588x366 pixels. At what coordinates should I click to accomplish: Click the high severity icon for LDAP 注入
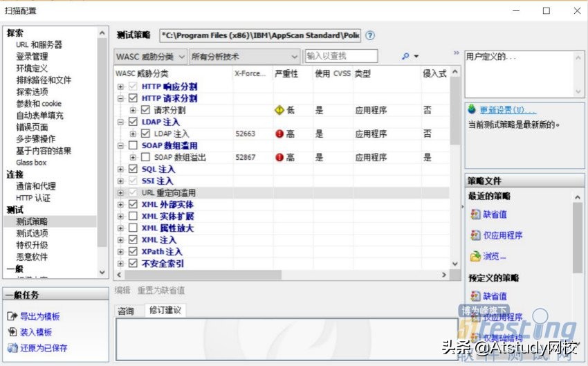click(x=279, y=134)
